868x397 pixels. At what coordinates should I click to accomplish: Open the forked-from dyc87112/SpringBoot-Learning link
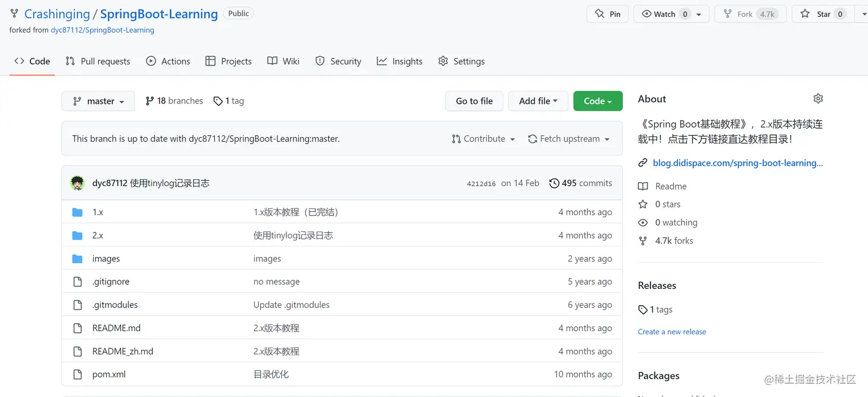tap(103, 30)
